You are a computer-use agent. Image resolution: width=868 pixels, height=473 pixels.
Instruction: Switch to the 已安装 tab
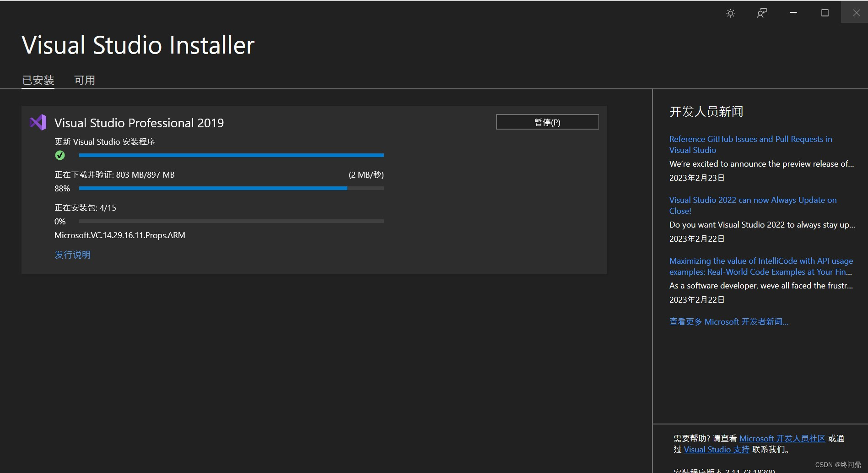(x=38, y=80)
